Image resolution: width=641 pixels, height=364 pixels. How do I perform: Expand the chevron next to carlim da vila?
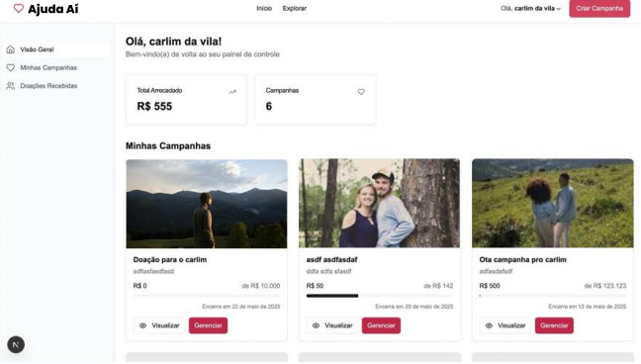tap(559, 9)
